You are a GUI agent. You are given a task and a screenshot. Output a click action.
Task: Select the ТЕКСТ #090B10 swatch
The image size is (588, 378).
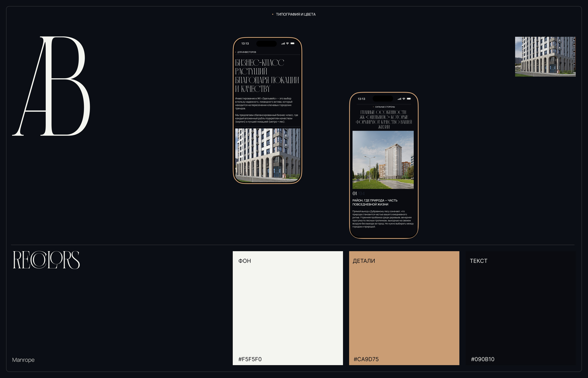(x=520, y=308)
